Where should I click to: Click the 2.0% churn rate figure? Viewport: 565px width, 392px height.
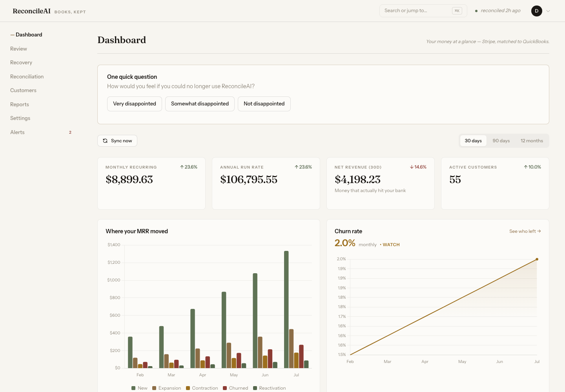click(345, 243)
